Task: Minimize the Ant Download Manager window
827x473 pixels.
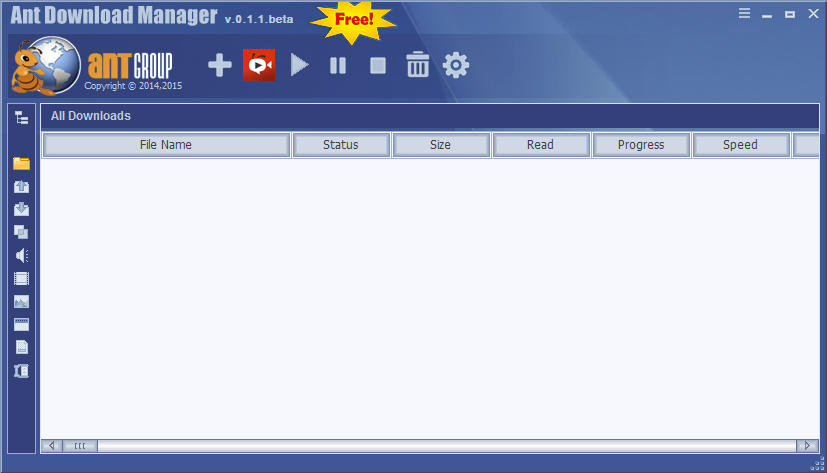Action: click(x=767, y=14)
